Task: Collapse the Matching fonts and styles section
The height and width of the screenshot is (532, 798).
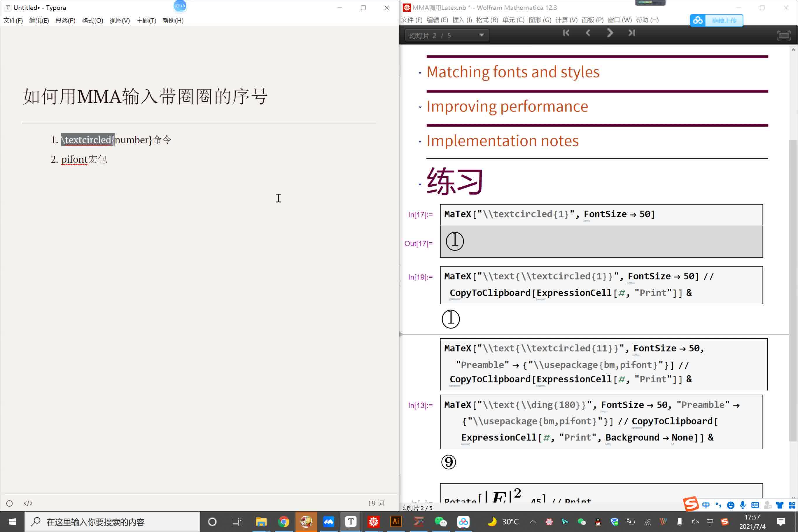Action: coord(420,72)
